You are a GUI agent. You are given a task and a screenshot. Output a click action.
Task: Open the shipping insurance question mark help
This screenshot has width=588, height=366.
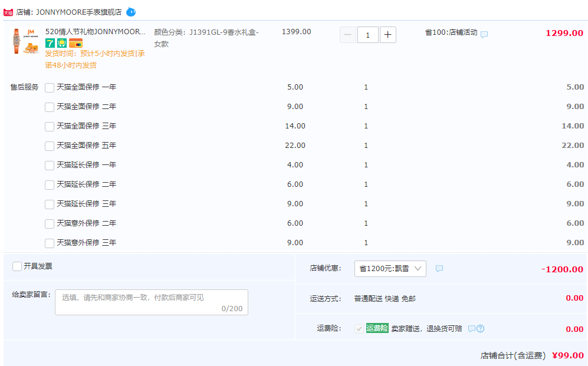pos(481,328)
